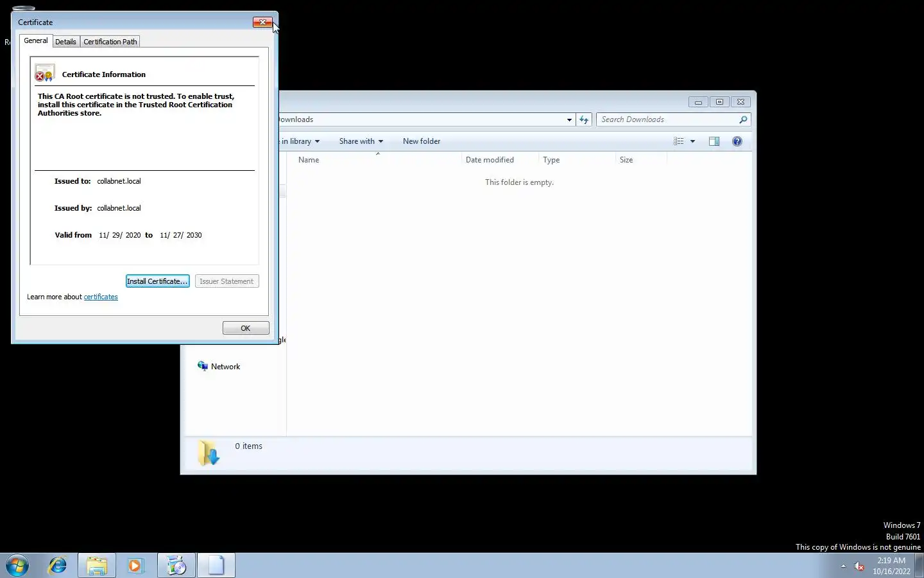Screen dimensions: 924x578
Task: Sort by Date modified column
Action: click(x=500, y=160)
